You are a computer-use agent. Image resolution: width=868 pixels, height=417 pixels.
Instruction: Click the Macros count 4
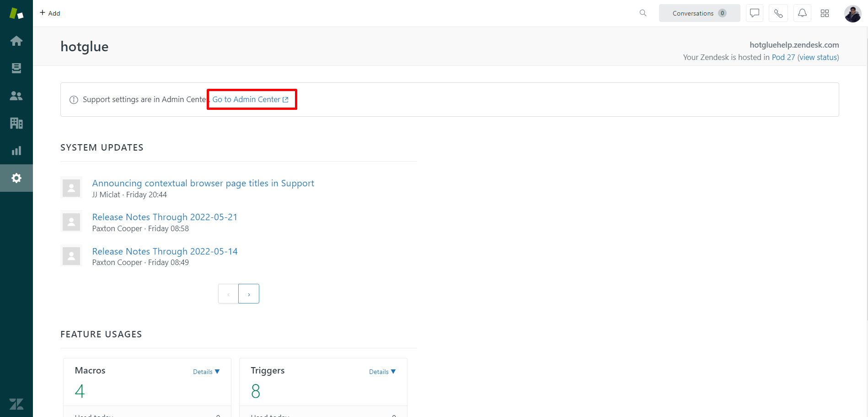click(x=80, y=391)
